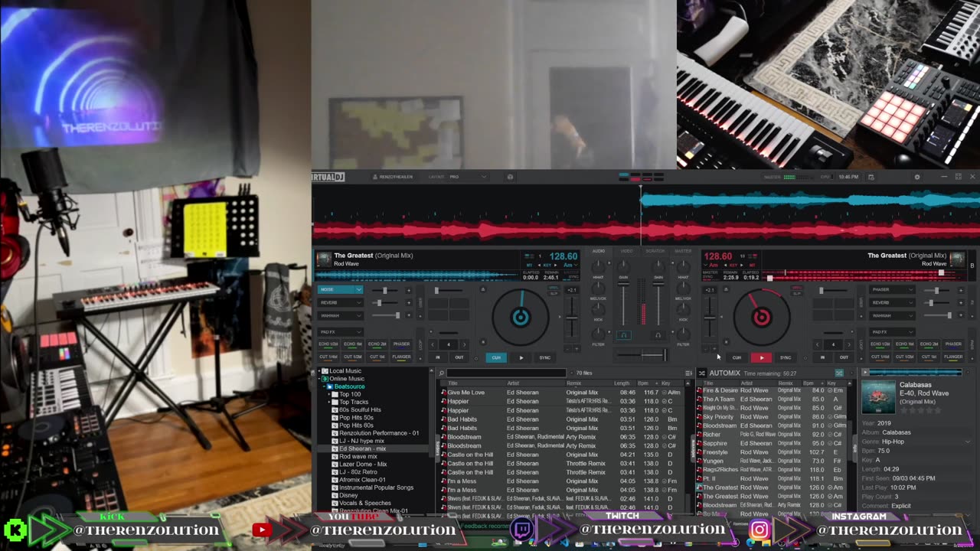980x551 pixels.
Task: Click left deck NOISE effect plus button
Action: pyautogui.click(x=409, y=290)
